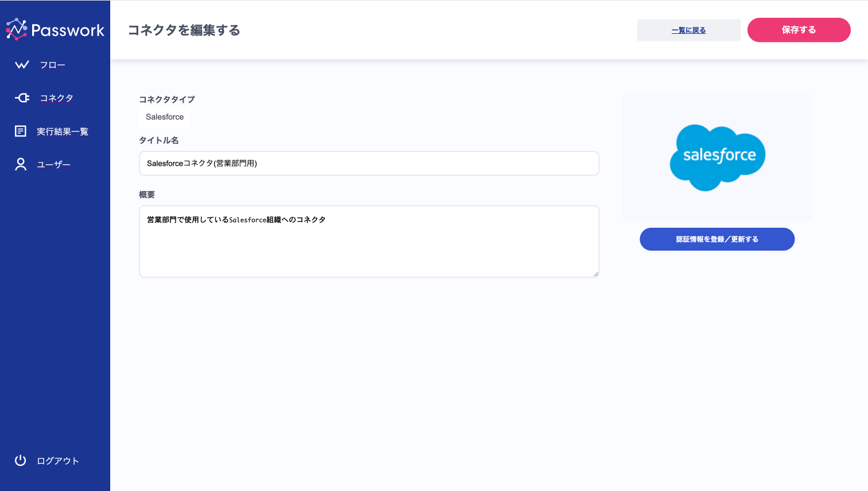Image resolution: width=868 pixels, height=491 pixels.
Task: Click the Passwork logo icon
Action: point(16,29)
